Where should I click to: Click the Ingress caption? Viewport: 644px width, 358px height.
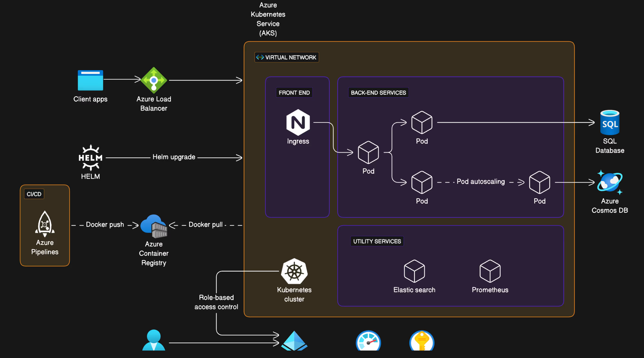(298, 141)
